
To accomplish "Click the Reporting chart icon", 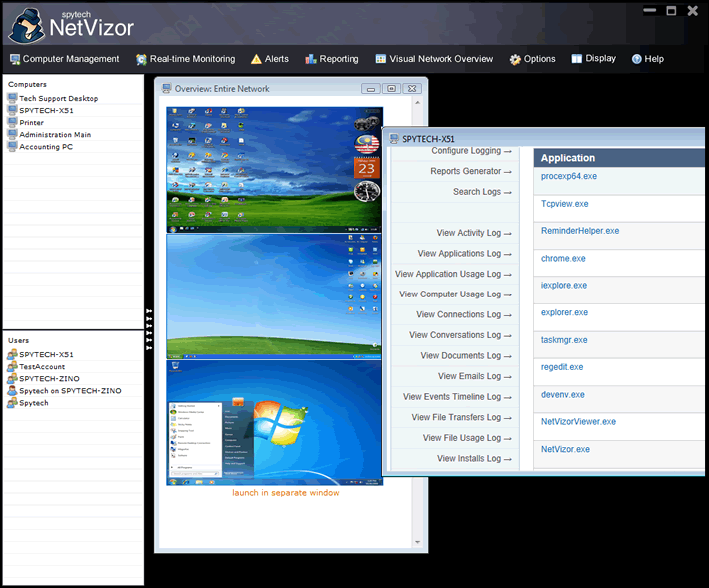I will [x=311, y=59].
